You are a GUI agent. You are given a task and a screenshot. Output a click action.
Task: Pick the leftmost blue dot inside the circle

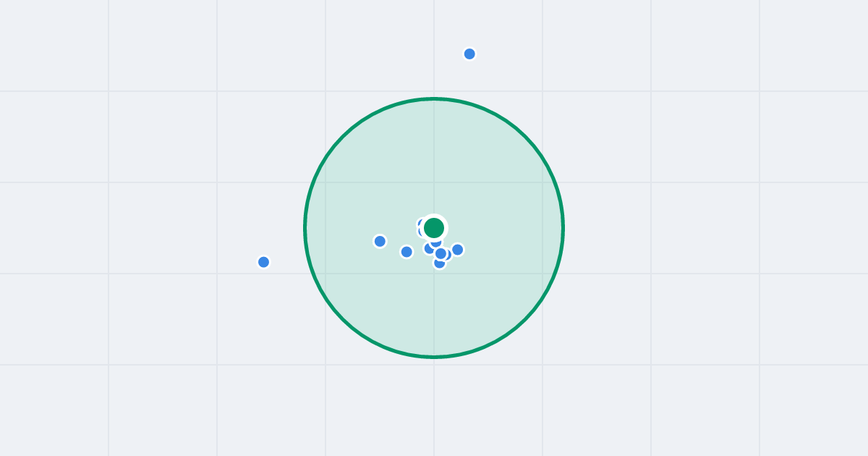point(380,241)
